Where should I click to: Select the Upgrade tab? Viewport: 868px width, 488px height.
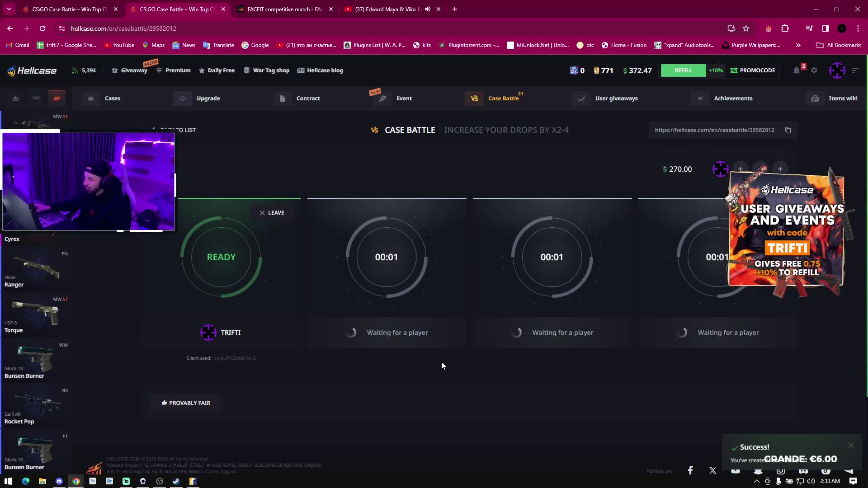pyautogui.click(x=198, y=99)
